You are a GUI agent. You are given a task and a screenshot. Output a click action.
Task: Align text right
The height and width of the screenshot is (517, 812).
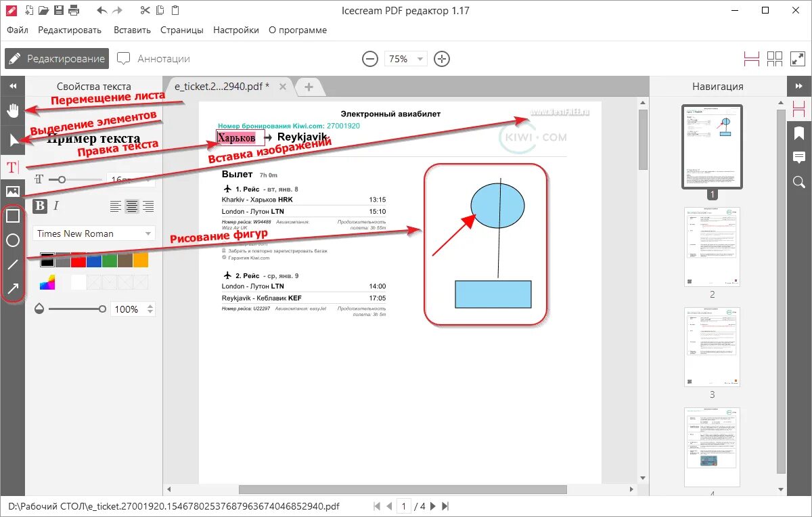pyautogui.click(x=148, y=206)
